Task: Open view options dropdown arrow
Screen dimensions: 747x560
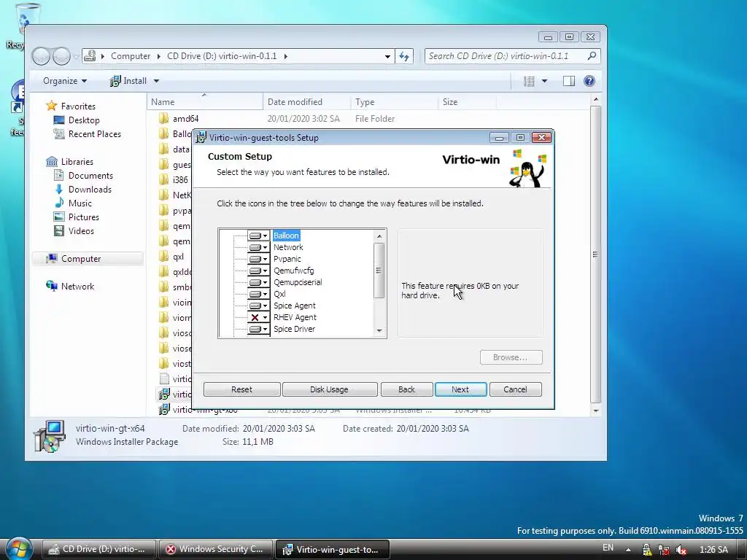Action: tap(544, 81)
